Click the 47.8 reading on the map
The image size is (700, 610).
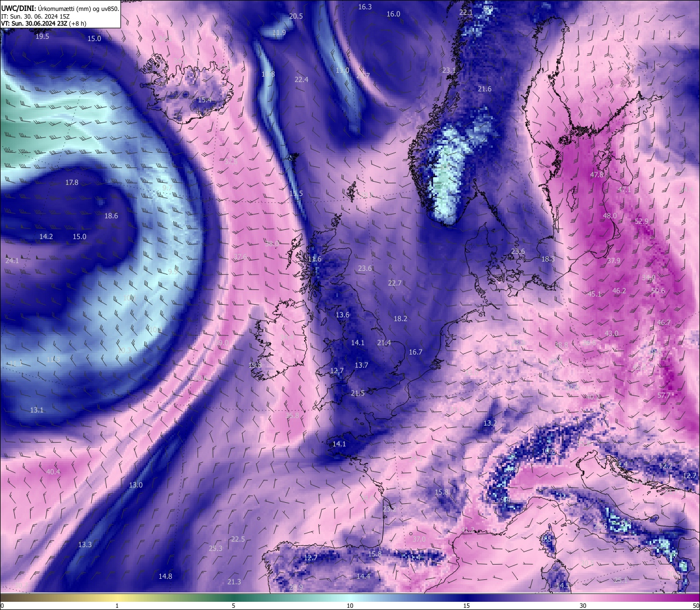[597, 175]
